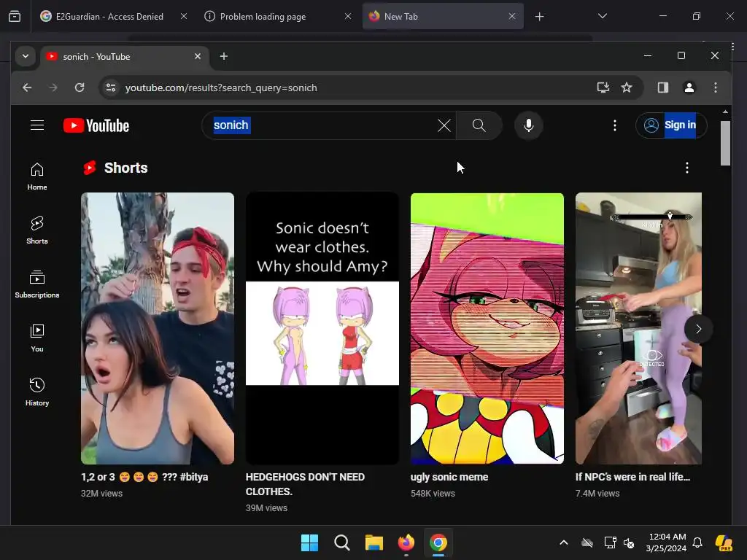Open the muted volume tray icon
747x560 pixels.
point(629,542)
